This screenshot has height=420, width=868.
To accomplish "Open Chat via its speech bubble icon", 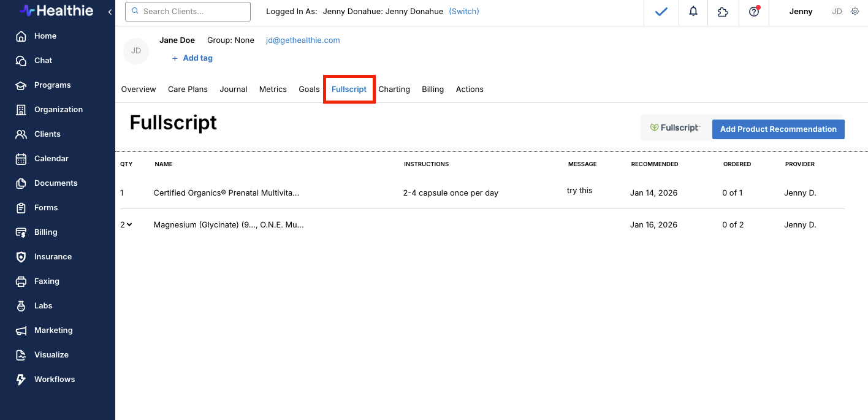I will [x=21, y=61].
